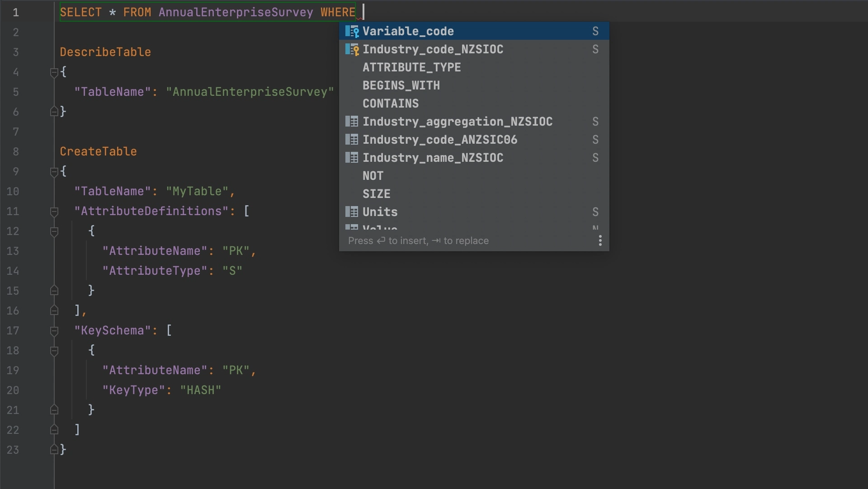Click line number 23 in gutter

click(13, 450)
